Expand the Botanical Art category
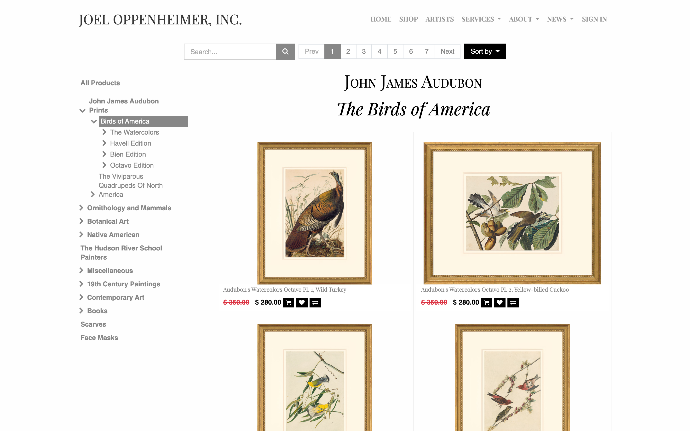The image size is (690, 431). (81, 221)
